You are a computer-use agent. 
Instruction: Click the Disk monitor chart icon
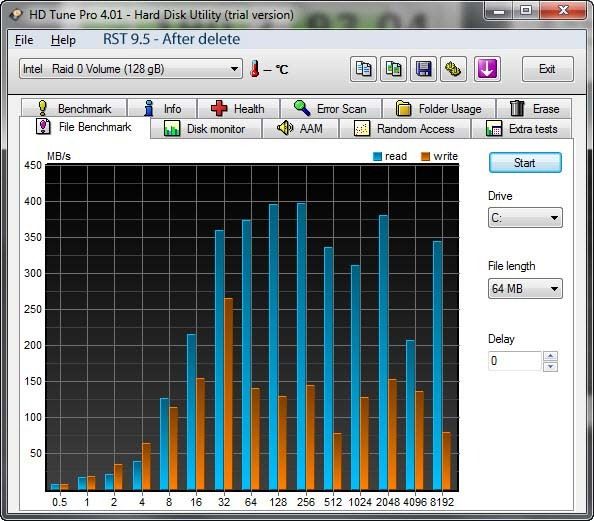[172, 129]
